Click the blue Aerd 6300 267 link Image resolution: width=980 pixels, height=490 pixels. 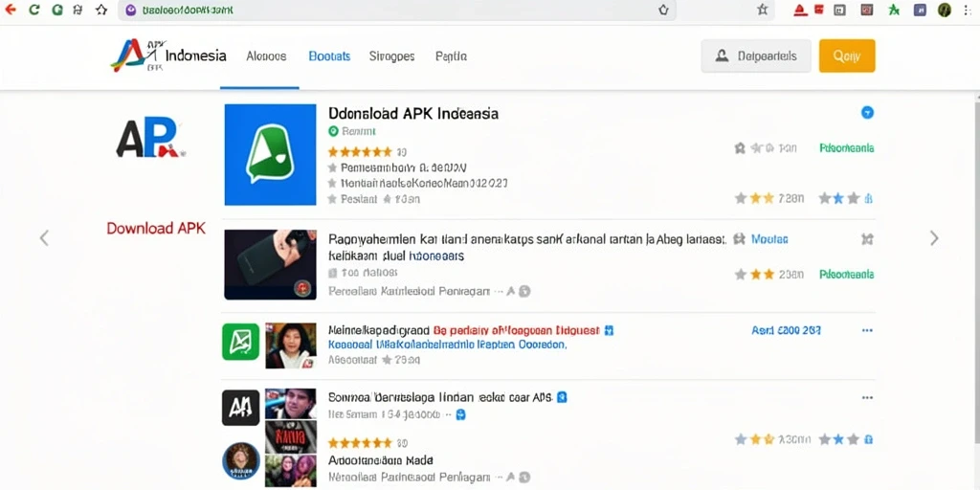click(786, 330)
